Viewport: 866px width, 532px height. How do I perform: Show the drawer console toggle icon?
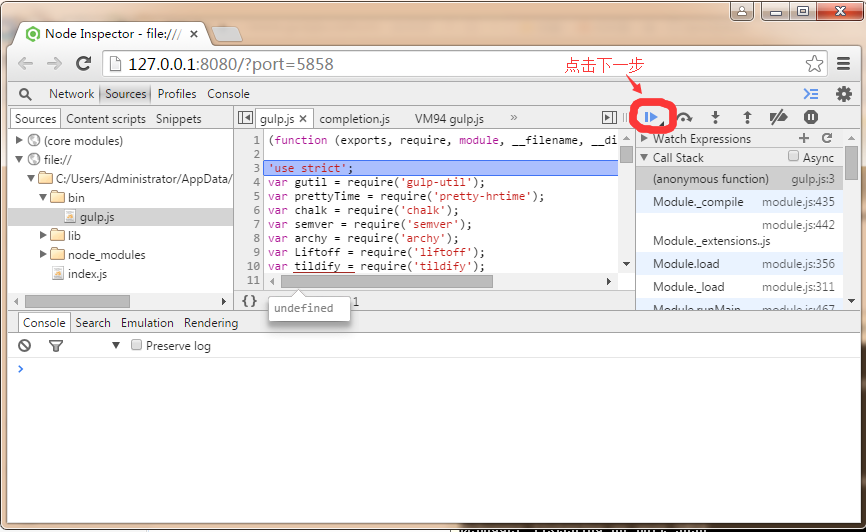(x=811, y=94)
